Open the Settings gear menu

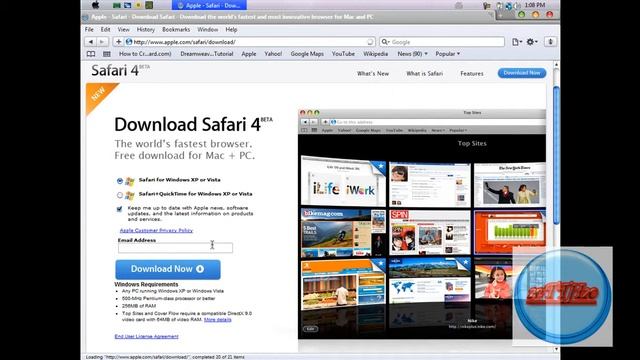click(531, 42)
